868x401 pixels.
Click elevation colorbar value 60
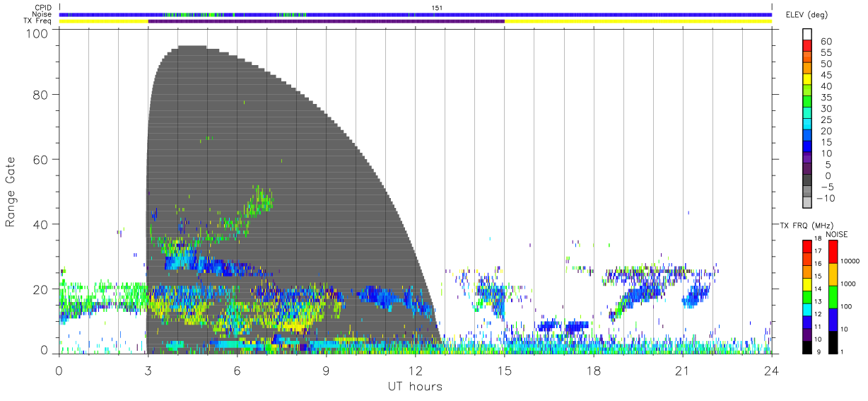point(826,42)
